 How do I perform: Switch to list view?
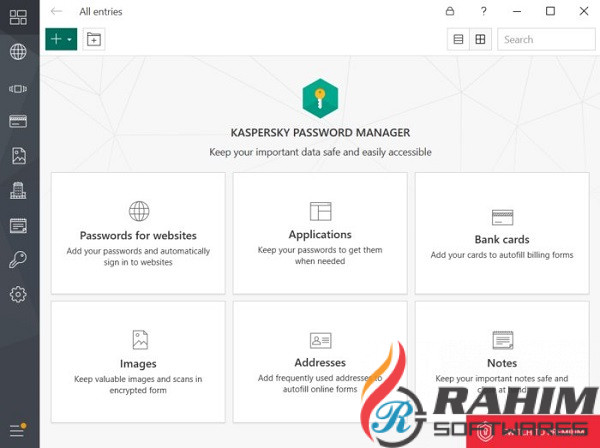(x=458, y=39)
